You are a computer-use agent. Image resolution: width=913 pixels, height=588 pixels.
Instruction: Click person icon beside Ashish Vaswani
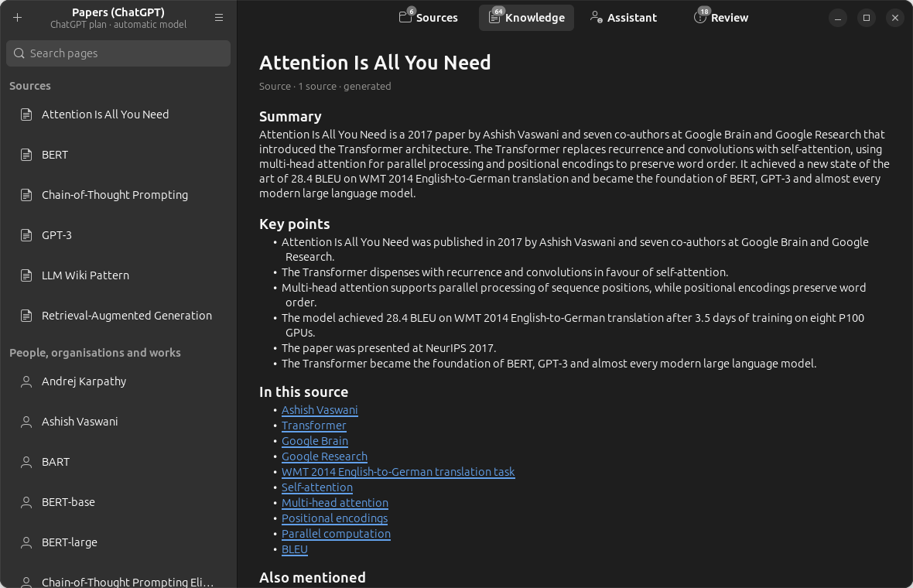pyautogui.click(x=26, y=422)
